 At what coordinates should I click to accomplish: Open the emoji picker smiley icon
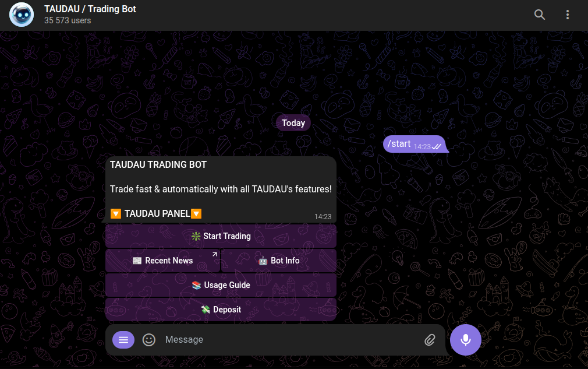[149, 340]
